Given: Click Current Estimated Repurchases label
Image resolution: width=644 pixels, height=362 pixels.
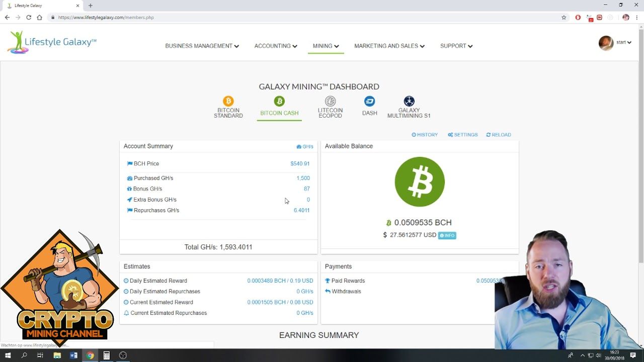Looking at the screenshot, I should pyautogui.click(x=169, y=313).
